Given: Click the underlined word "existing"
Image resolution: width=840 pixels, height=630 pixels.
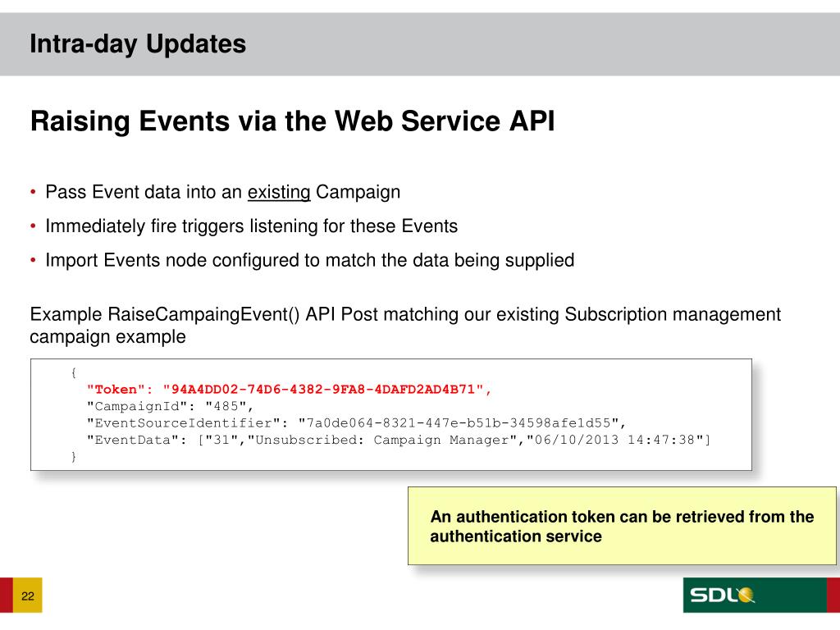Looking at the screenshot, I should [279, 192].
